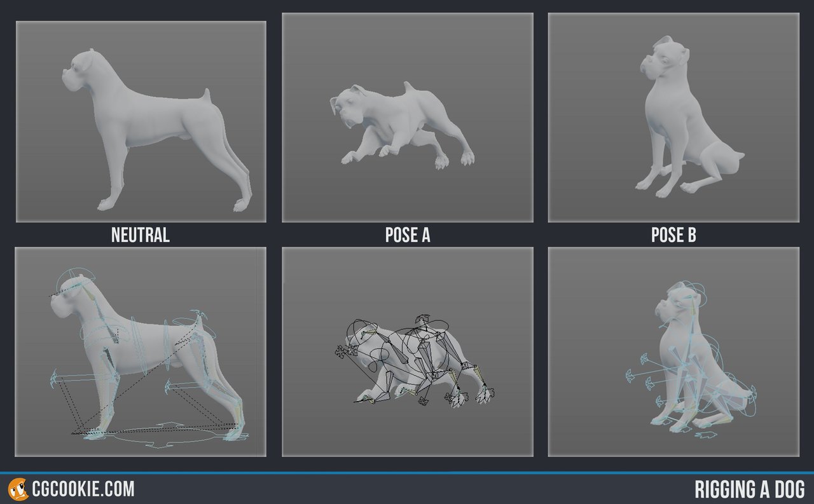
Task: Open the Pose A crouching dog render
Action: [408, 118]
